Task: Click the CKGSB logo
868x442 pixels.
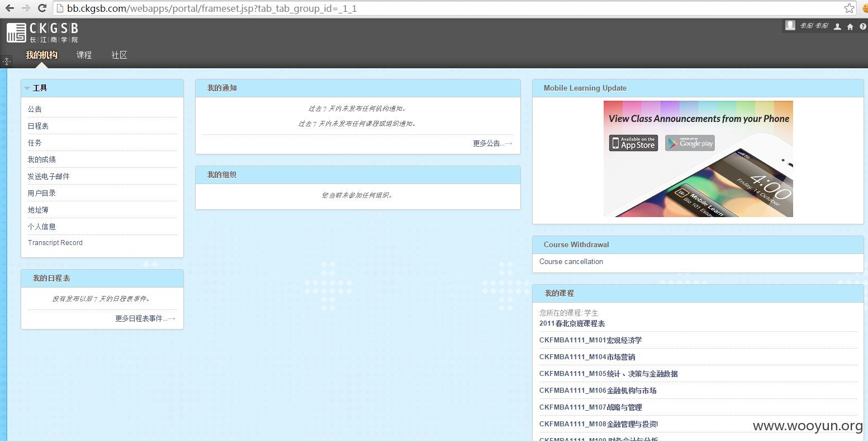Action: point(42,32)
